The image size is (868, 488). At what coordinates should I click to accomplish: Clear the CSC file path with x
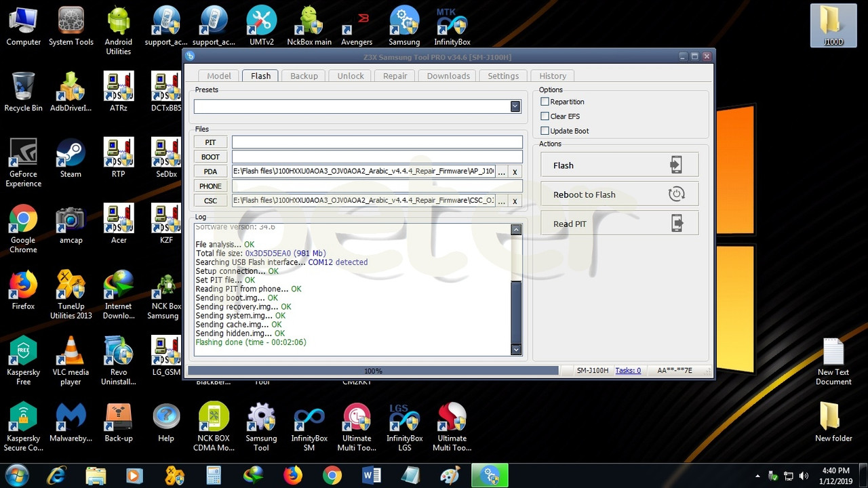pos(515,201)
